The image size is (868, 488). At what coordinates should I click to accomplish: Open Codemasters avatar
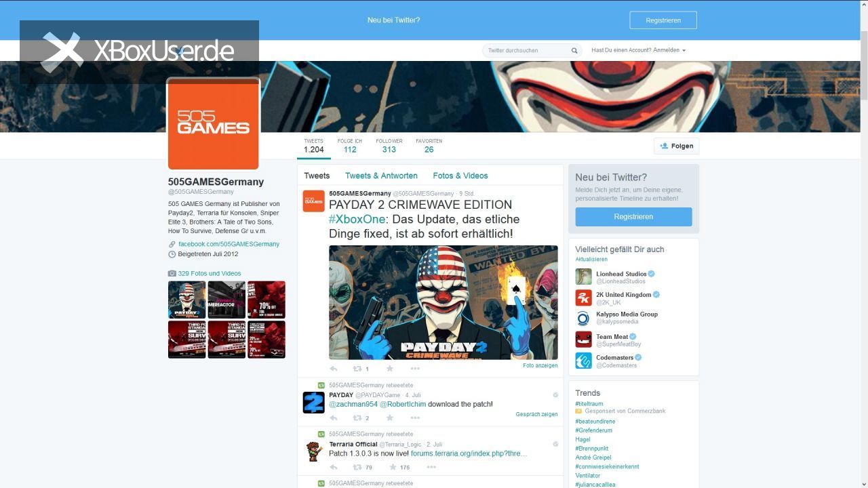coord(583,361)
